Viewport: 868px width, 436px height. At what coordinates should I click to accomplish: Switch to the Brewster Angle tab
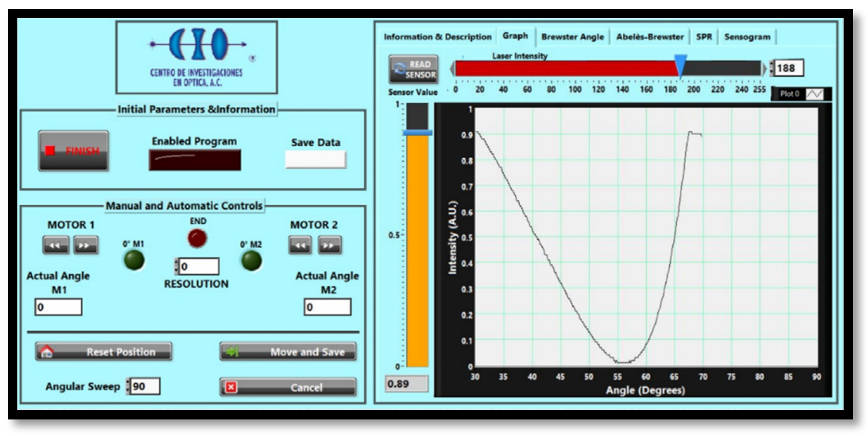(572, 37)
